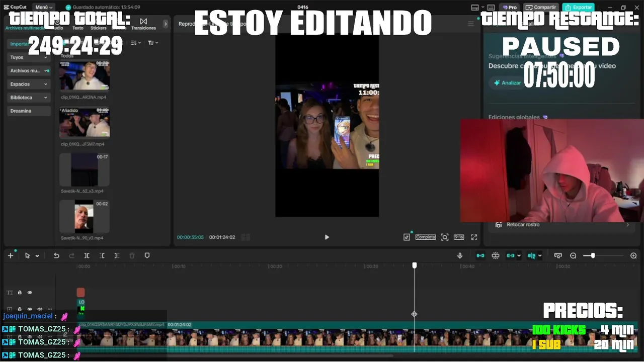The width and height of the screenshot is (644, 362).
Task: Open the media sort order dropdown
Action: pyautogui.click(x=136, y=43)
